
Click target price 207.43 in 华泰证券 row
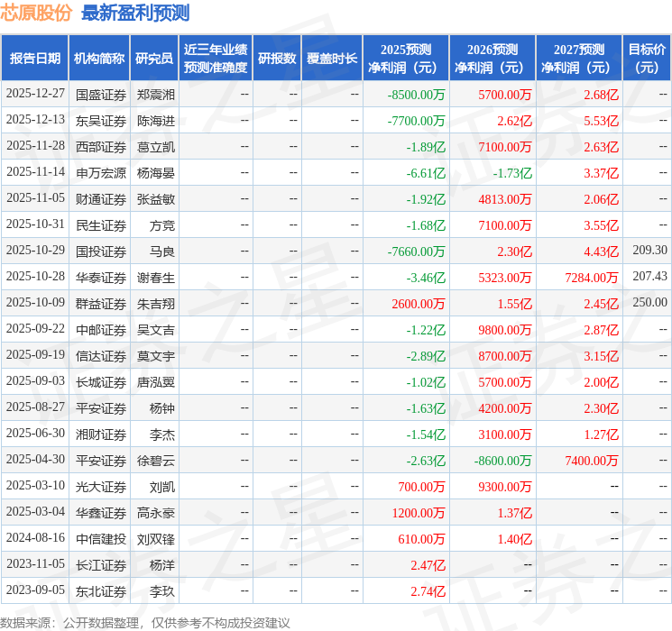pos(649,277)
